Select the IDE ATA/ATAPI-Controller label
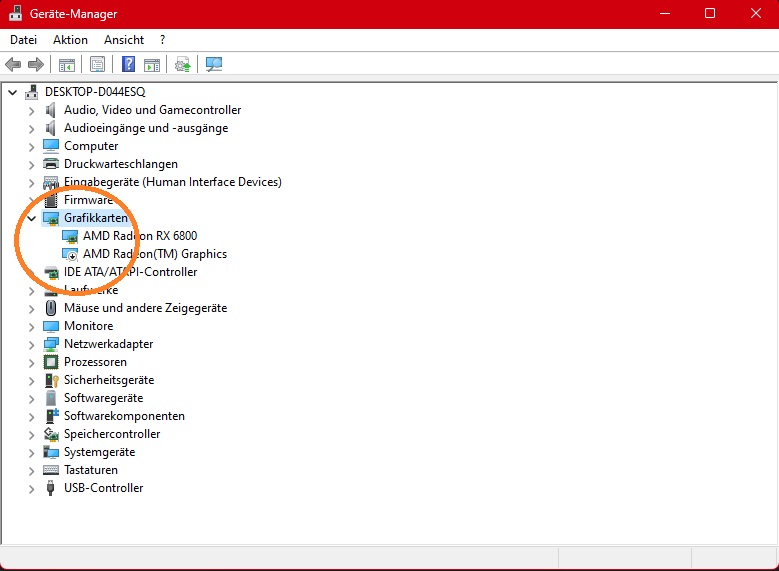Screen dimensions: 779x571 pos(131,272)
